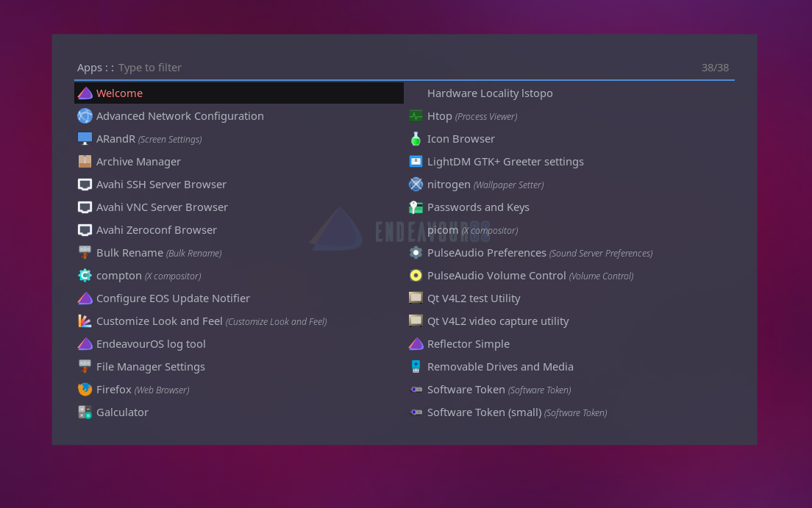Click the Avahi VNC Server Browser icon
This screenshot has height=508, width=812.
[85, 207]
